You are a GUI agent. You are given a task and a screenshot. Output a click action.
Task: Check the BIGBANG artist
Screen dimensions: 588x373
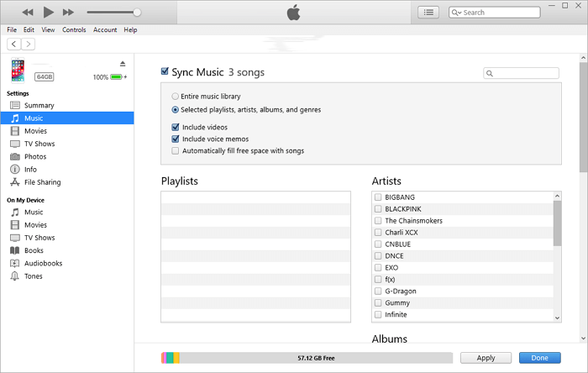coord(378,197)
